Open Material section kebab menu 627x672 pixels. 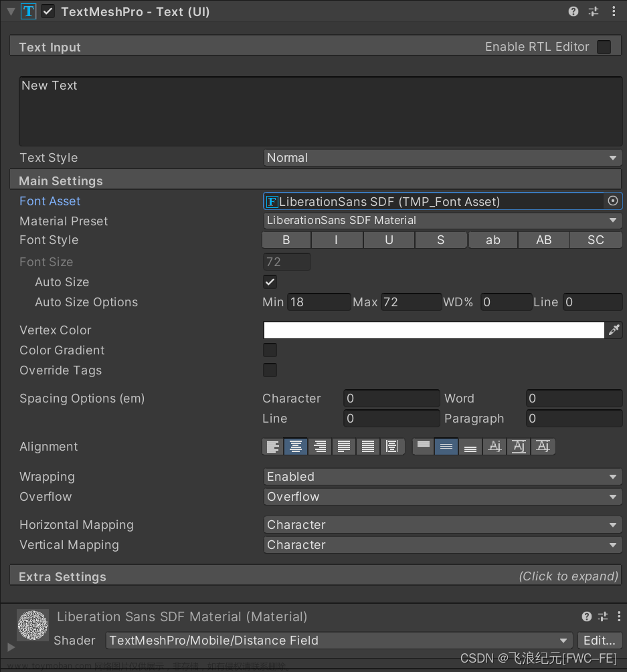619,617
